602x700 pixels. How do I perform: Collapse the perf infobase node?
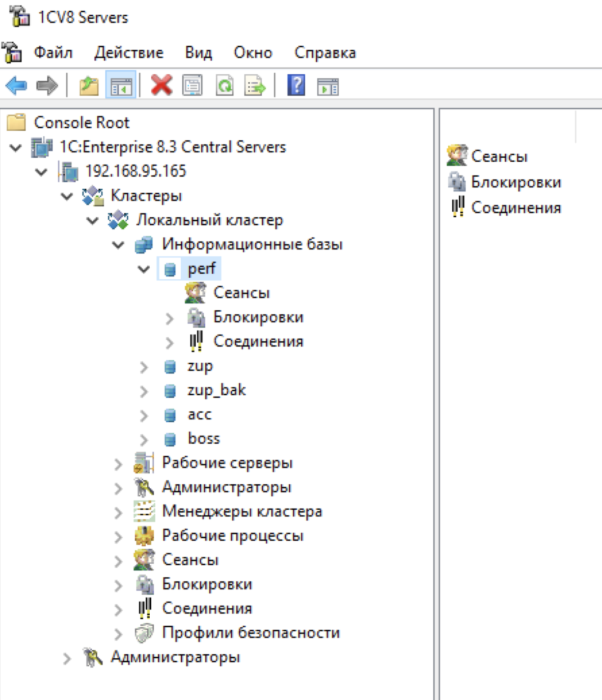click(144, 269)
